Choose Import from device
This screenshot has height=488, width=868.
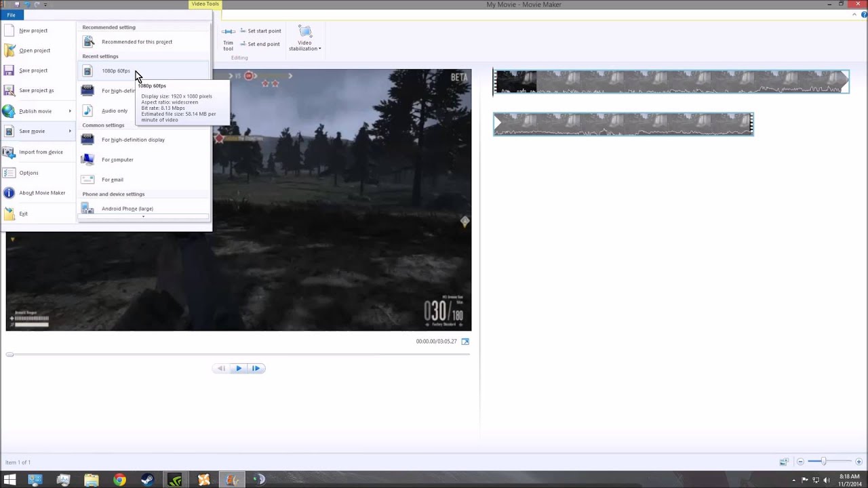(38, 152)
